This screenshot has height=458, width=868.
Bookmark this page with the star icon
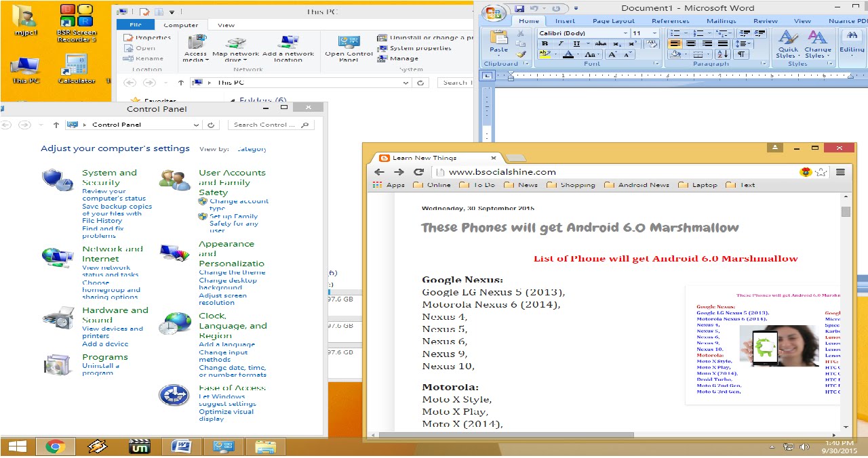coord(822,172)
